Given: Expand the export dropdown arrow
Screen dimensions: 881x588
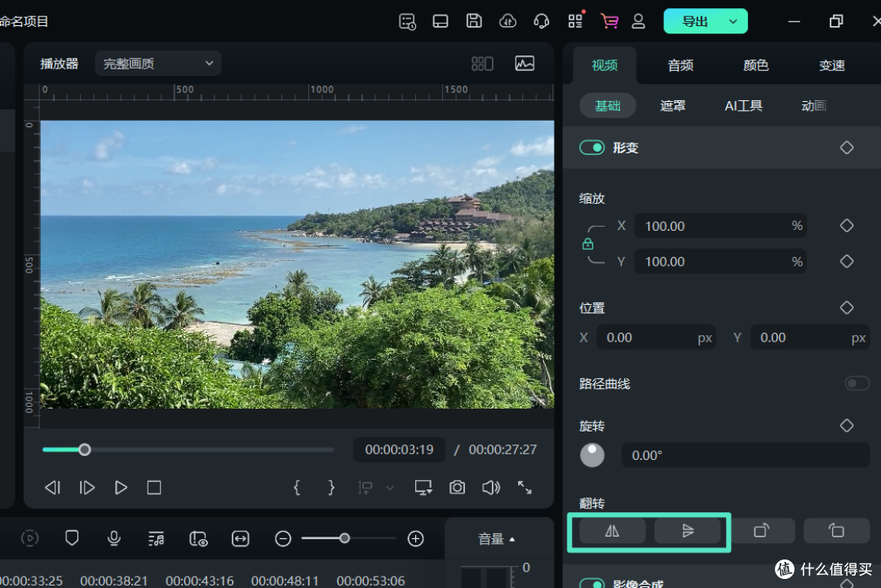Looking at the screenshot, I should click(733, 21).
